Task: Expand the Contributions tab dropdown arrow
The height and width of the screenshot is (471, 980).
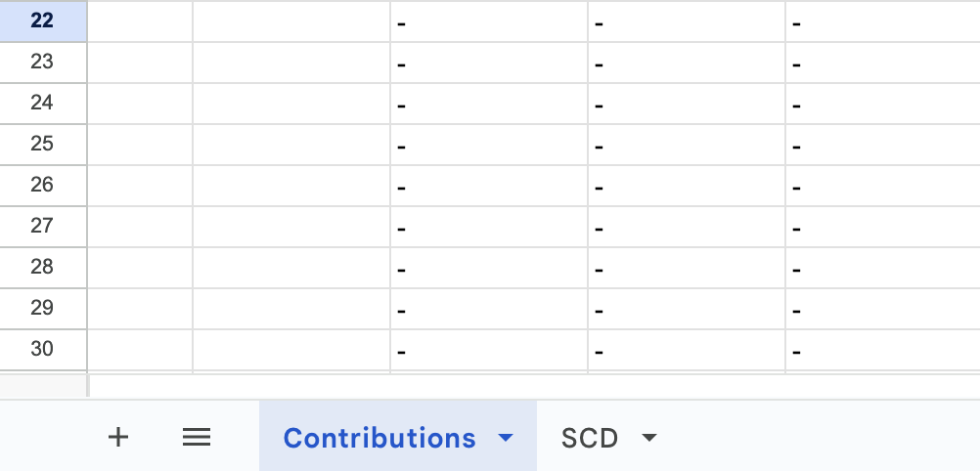Action: point(506,438)
